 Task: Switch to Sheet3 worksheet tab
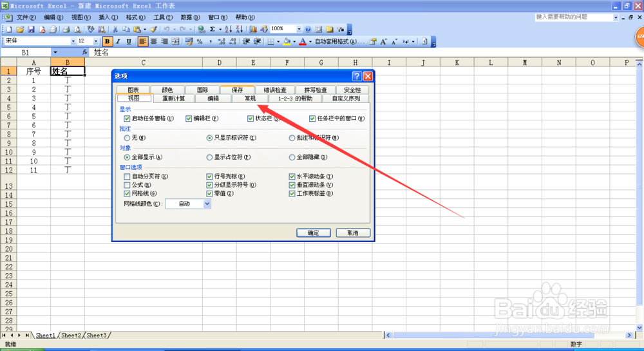click(96, 336)
